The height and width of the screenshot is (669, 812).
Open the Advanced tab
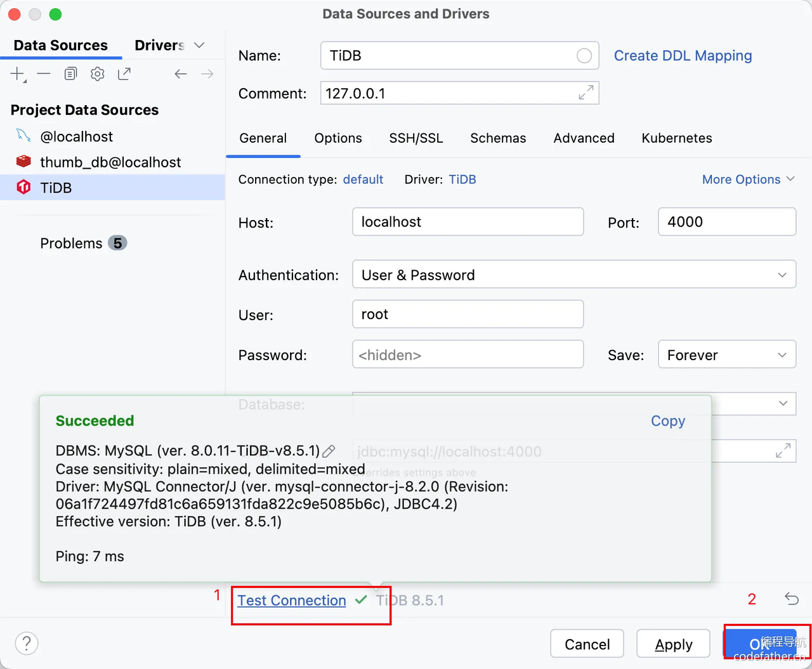click(584, 138)
